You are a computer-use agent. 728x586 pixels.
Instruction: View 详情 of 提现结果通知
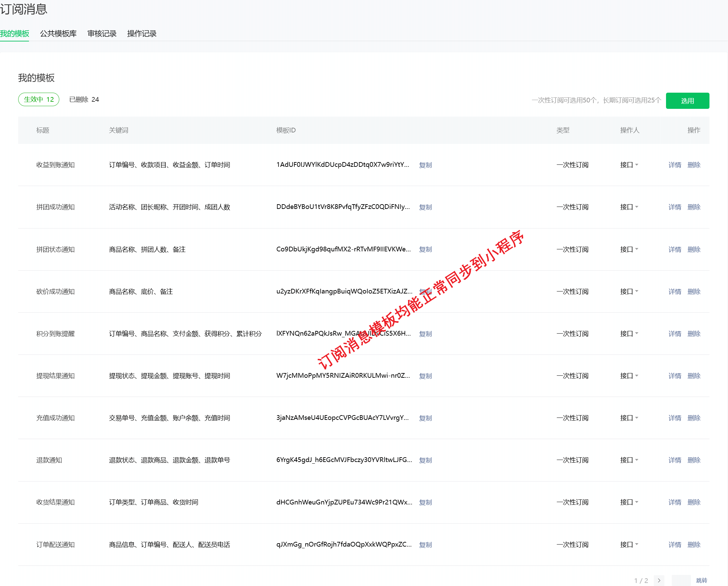[x=675, y=376]
